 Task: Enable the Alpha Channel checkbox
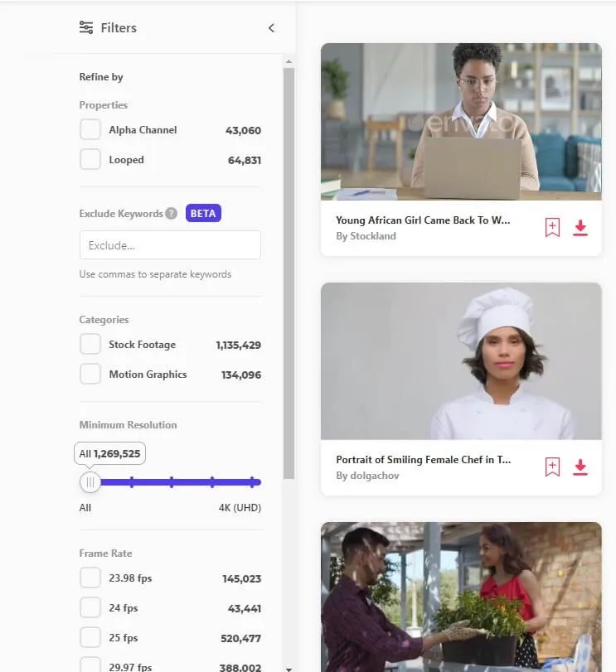tap(90, 129)
